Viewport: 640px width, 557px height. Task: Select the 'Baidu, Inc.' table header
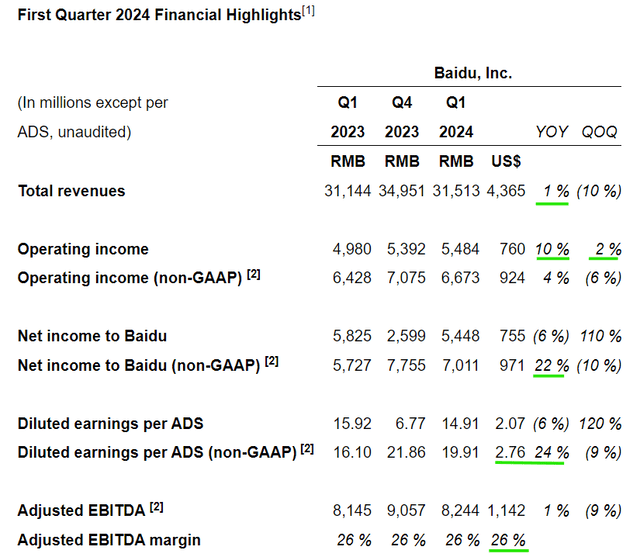pos(473,73)
